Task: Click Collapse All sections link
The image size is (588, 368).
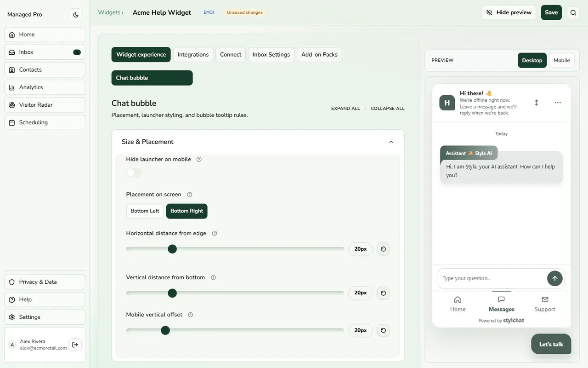Action: (x=388, y=109)
